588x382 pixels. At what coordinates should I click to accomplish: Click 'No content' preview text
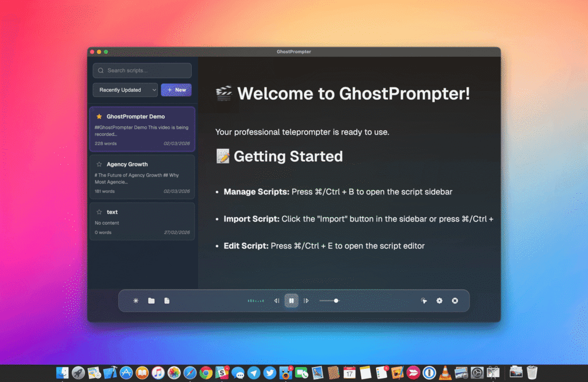(107, 223)
